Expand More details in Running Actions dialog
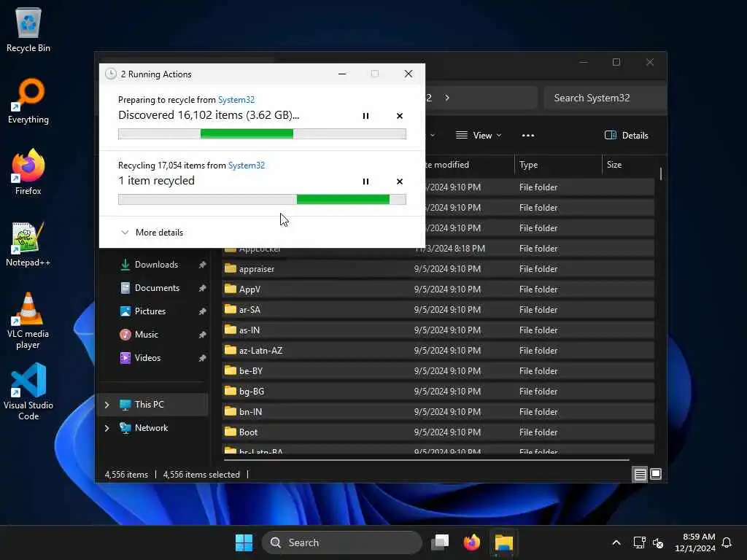This screenshot has height=560, width=747. point(152,233)
